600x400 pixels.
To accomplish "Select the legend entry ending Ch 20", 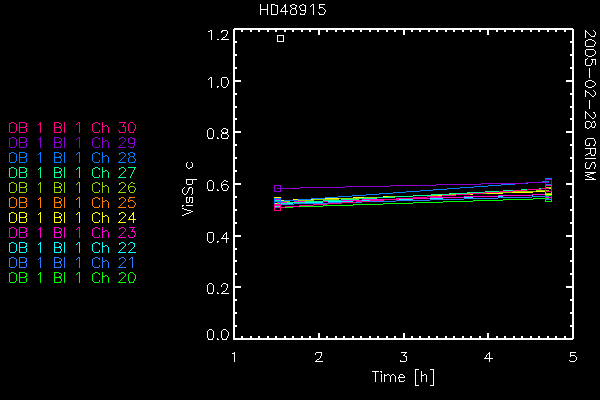I will 72,278.
